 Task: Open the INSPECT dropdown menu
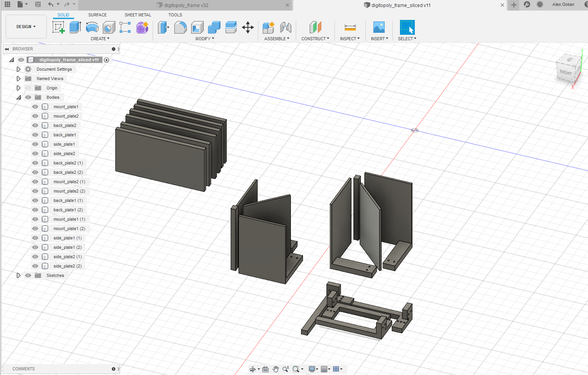(x=350, y=39)
